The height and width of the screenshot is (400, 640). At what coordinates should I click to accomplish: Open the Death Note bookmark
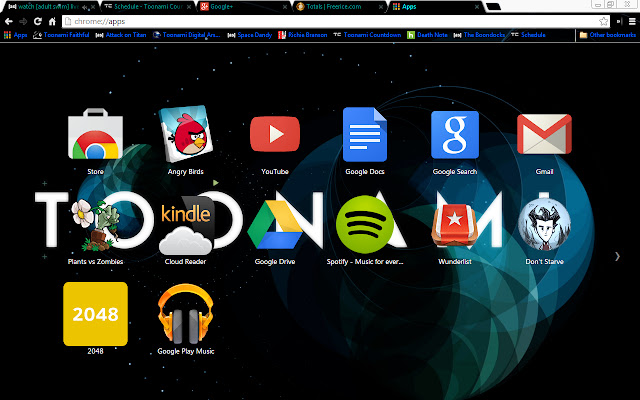pos(427,35)
